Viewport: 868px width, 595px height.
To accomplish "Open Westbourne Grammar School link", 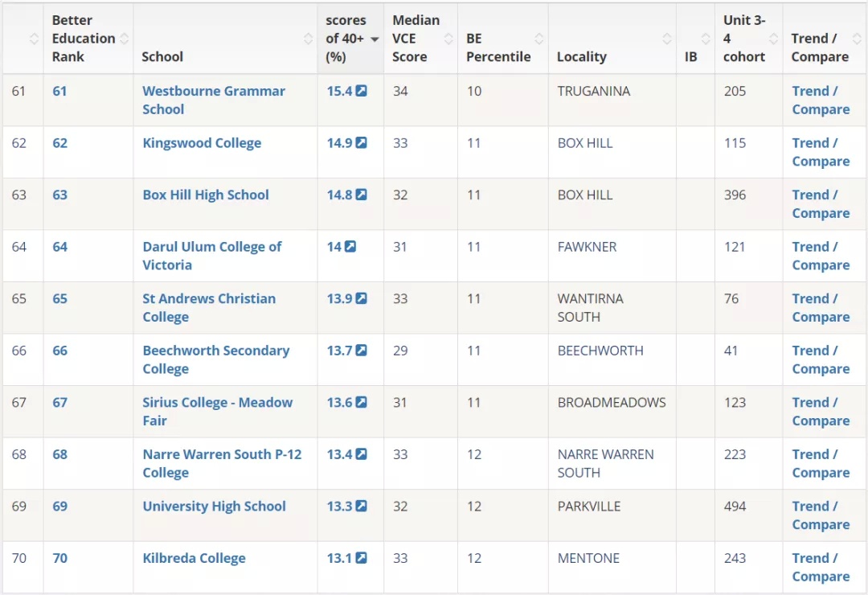I will (x=214, y=100).
